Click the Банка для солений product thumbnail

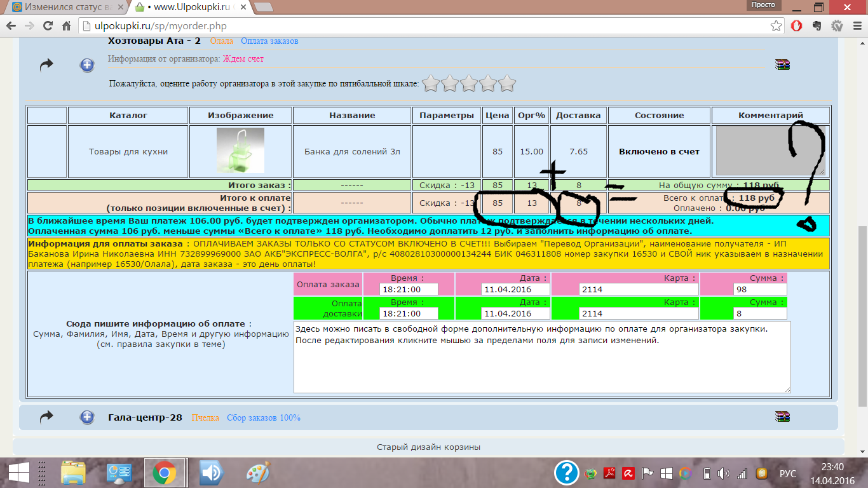(240, 150)
